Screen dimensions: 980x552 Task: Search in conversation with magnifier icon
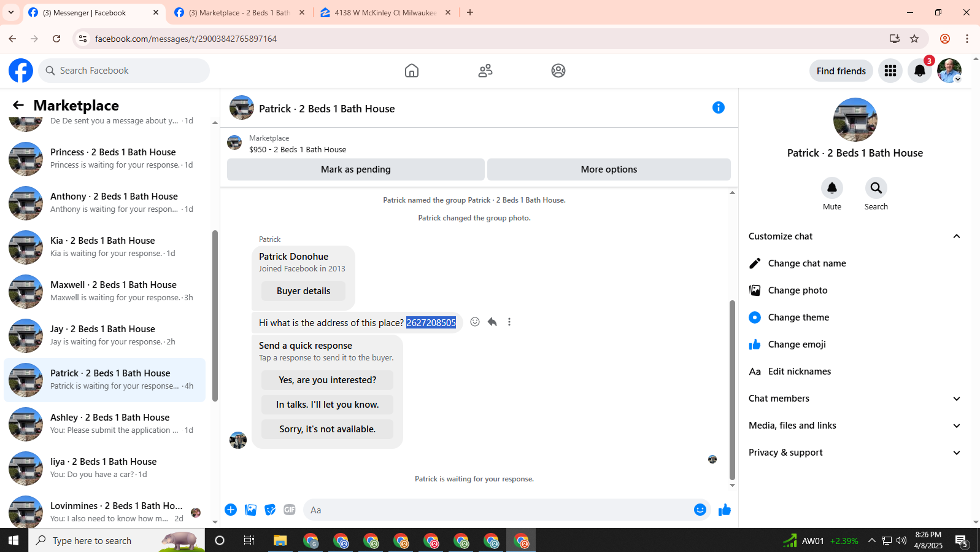(x=876, y=188)
